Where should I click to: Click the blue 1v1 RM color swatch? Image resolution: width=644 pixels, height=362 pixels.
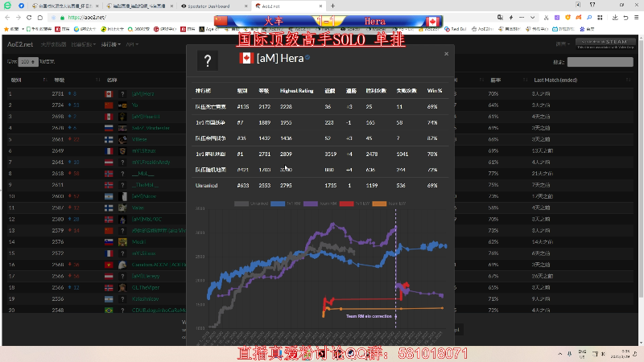pos(278,204)
